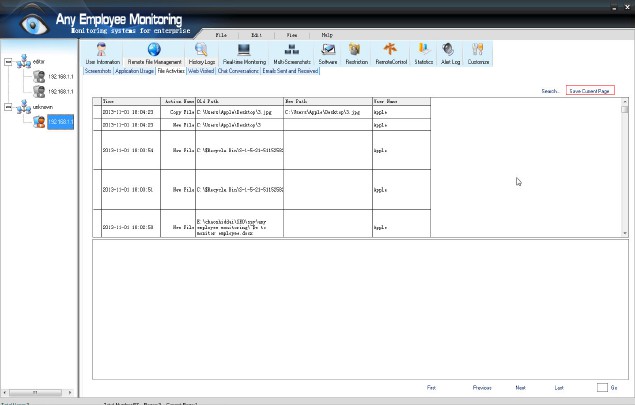Click the Go button
Viewport: 635px width, 405px height.
coord(614,388)
